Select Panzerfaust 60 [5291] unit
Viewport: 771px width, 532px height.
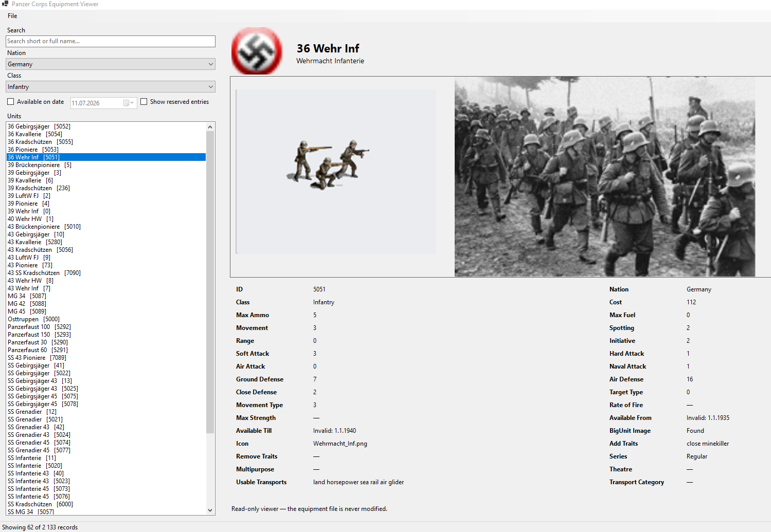coord(106,350)
